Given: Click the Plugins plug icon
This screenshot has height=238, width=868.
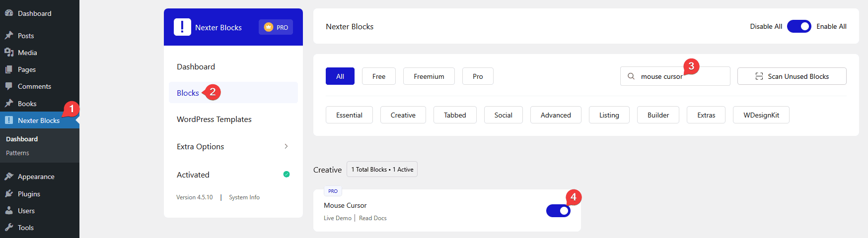Looking at the screenshot, I should tap(9, 194).
